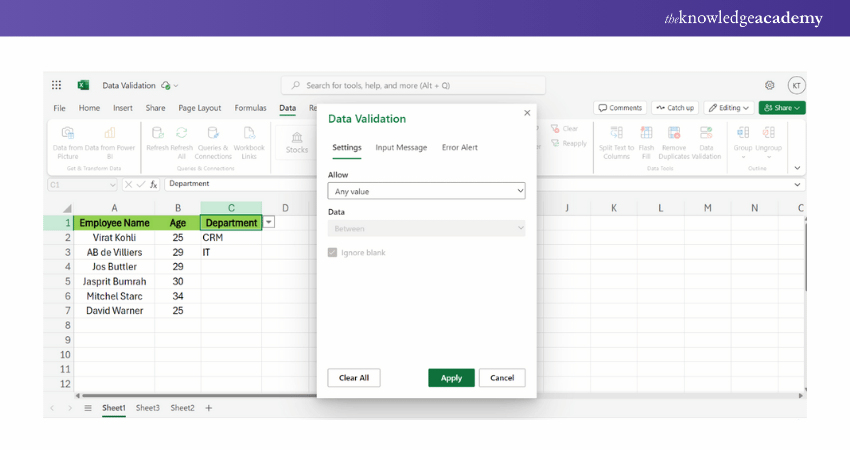Open the Editing mode dropdown
Screen dimensions: 850x450
[x=728, y=108]
